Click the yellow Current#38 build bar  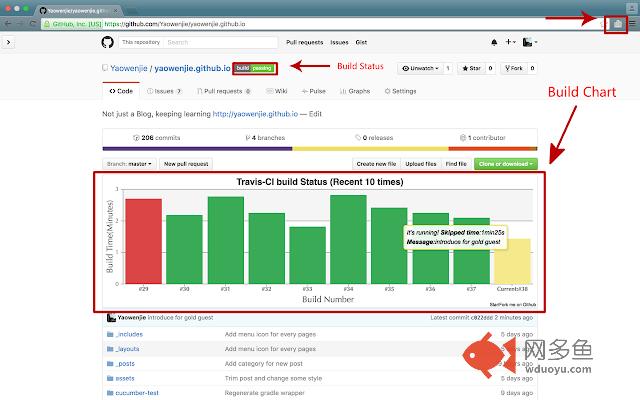(x=513, y=263)
